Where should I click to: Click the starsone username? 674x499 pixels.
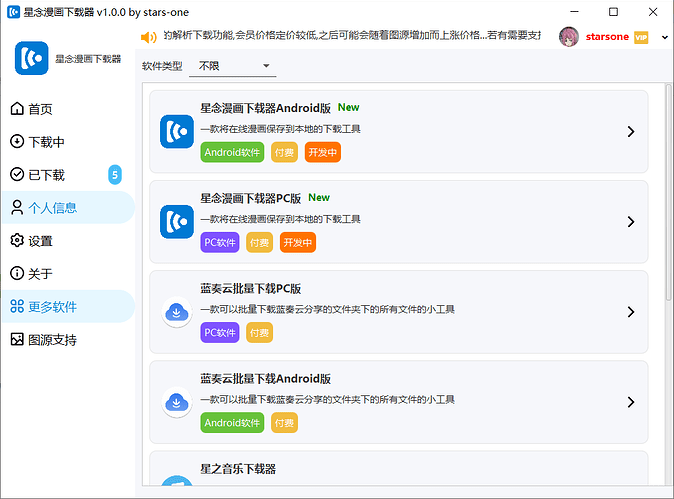(607, 37)
